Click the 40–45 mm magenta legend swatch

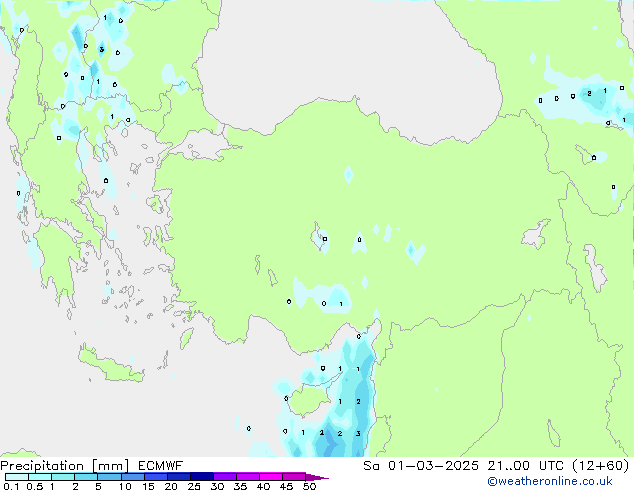point(271,477)
